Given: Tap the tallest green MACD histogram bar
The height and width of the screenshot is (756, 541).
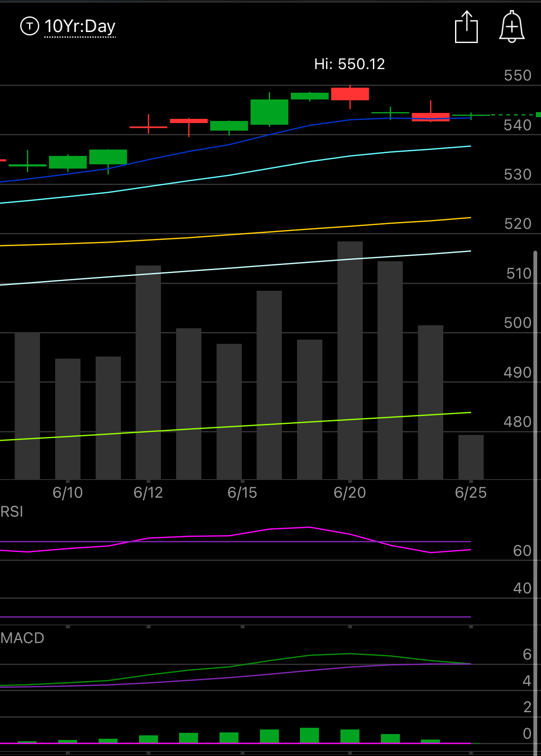Looking at the screenshot, I should click(x=309, y=735).
